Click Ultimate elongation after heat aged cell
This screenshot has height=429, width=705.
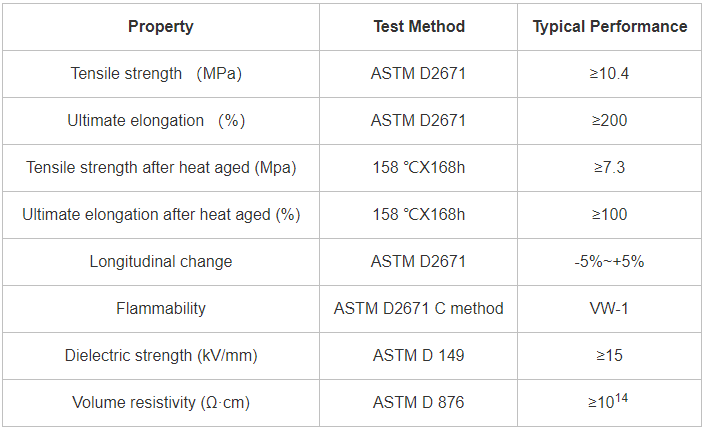160,214
